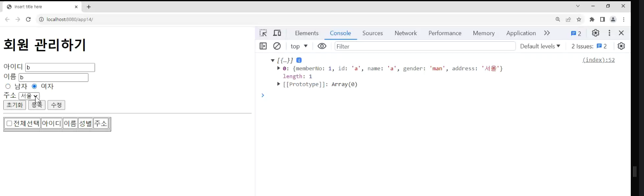
Task: Open the Application tab
Action: click(x=521, y=33)
